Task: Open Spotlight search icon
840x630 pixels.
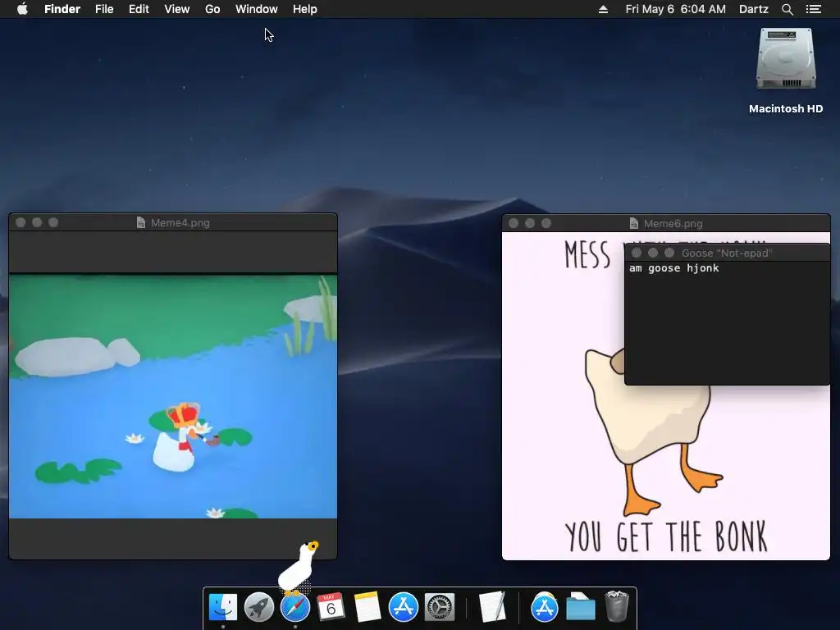Action: point(787,9)
